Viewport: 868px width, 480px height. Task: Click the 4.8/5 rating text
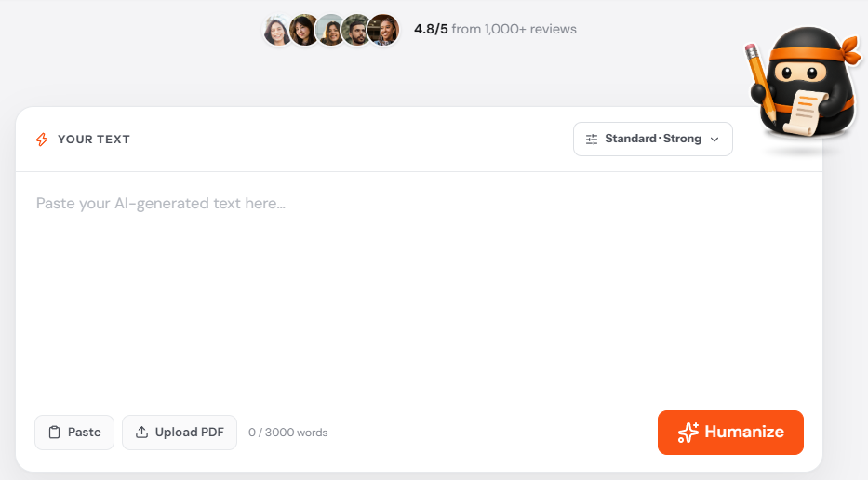[x=431, y=30]
